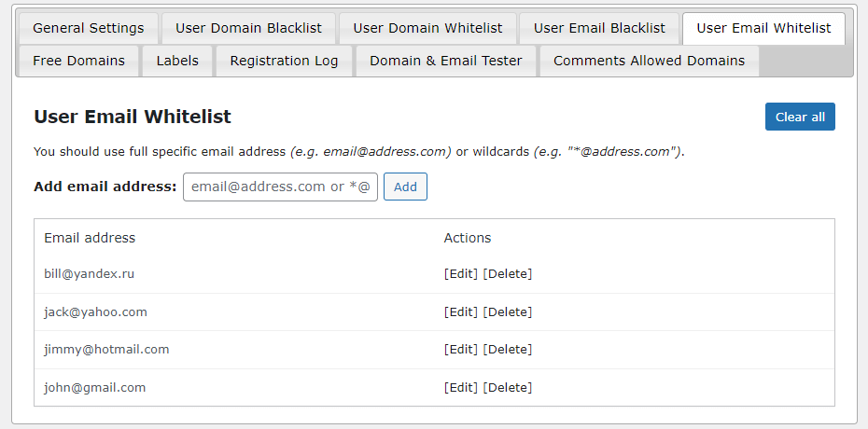Open Domain & Email Tester tab

(x=445, y=61)
